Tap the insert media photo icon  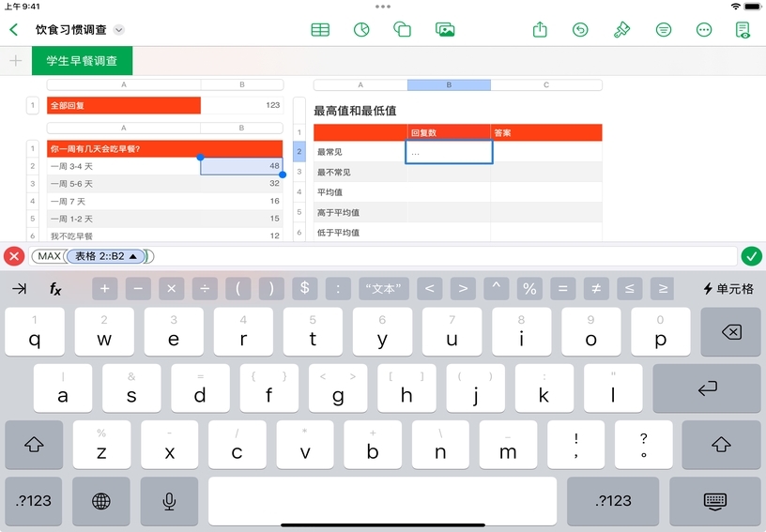pyautogui.click(x=445, y=29)
